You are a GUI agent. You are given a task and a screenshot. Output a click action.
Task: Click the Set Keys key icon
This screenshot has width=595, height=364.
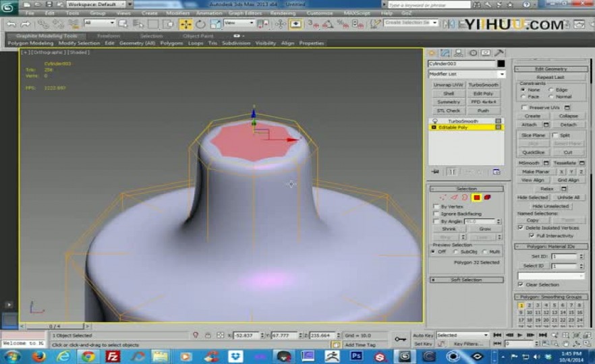(x=400, y=339)
